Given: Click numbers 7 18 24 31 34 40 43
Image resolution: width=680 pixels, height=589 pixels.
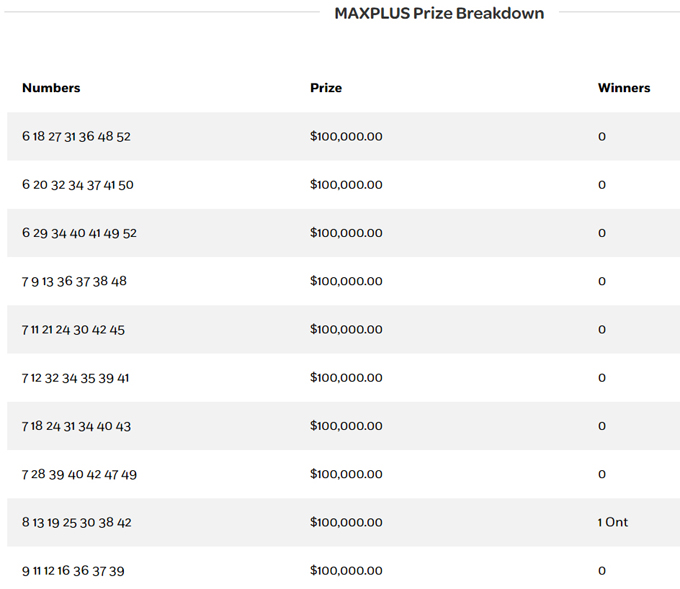Looking at the screenshot, I should click(76, 426).
